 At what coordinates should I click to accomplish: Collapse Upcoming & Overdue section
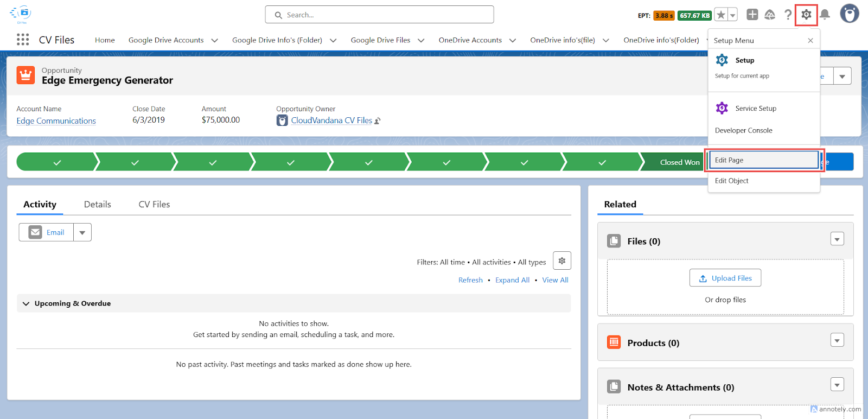point(26,303)
